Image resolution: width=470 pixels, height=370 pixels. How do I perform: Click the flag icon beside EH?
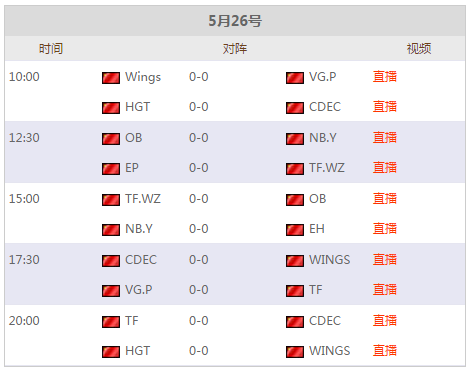click(x=295, y=230)
